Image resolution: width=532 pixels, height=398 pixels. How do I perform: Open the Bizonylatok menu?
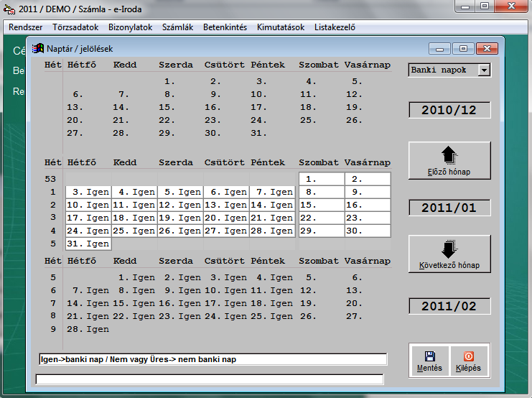(130, 27)
